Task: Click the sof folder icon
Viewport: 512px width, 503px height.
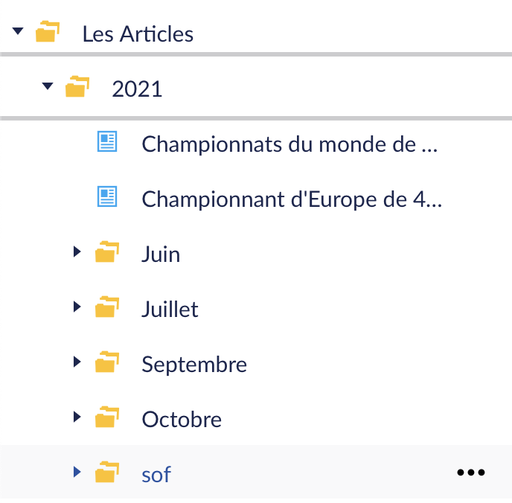Action: [x=107, y=472]
